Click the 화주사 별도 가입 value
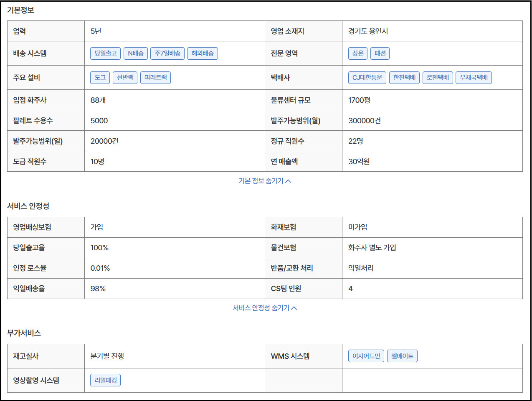 pos(372,248)
